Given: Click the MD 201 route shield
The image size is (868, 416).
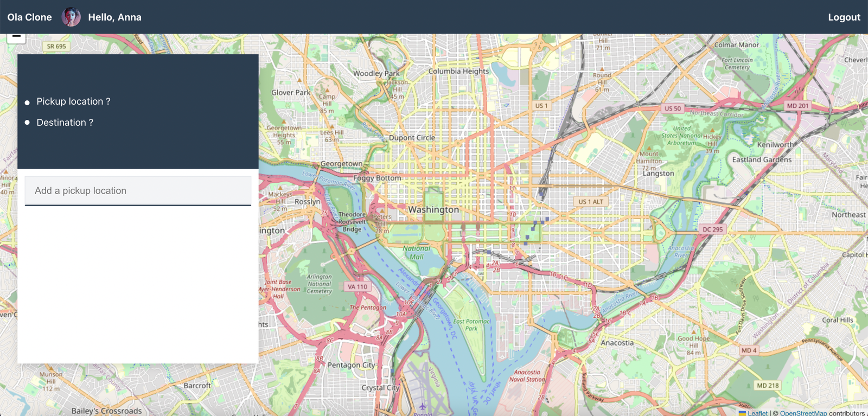Looking at the screenshot, I should 797,106.
